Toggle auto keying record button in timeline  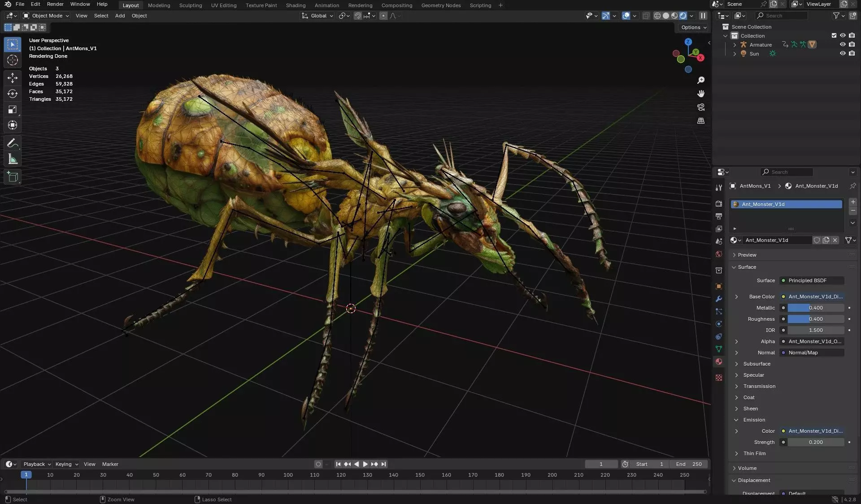(318, 464)
